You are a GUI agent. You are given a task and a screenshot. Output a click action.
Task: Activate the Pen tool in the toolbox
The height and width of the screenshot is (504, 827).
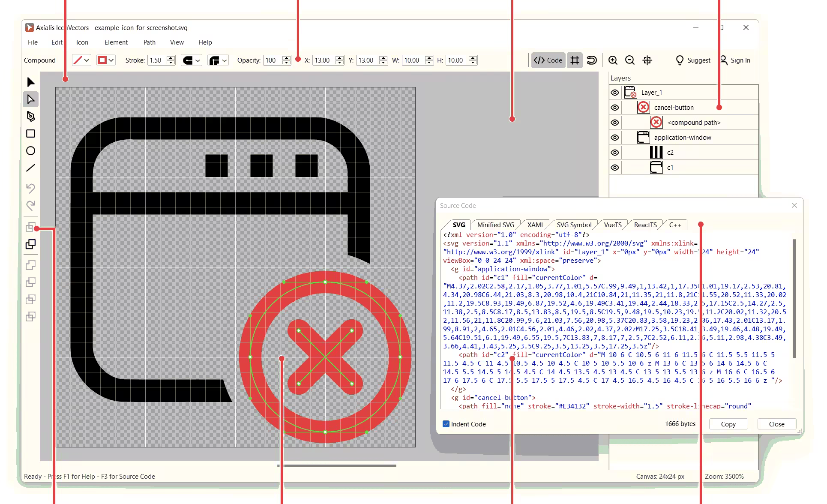click(30, 116)
